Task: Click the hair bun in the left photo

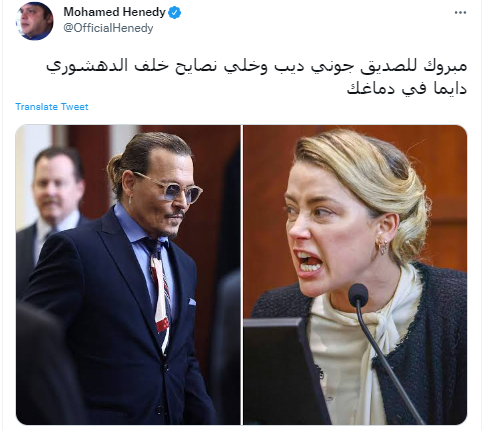Action: click(114, 174)
